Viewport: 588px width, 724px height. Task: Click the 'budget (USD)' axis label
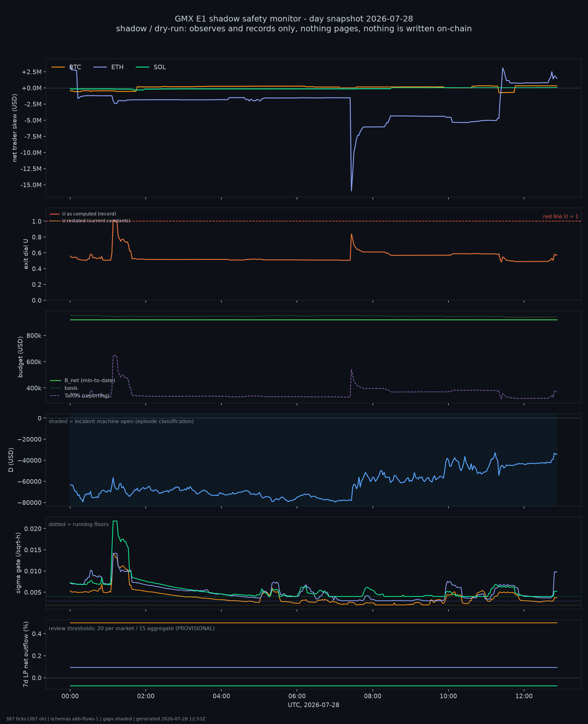tap(20, 357)
